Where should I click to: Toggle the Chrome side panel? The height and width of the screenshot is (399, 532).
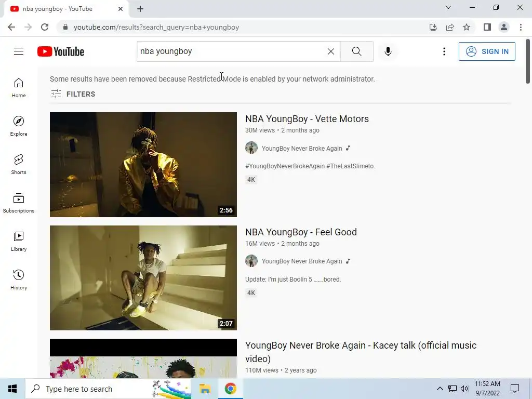pyautogui.click(x=487, y=27)
